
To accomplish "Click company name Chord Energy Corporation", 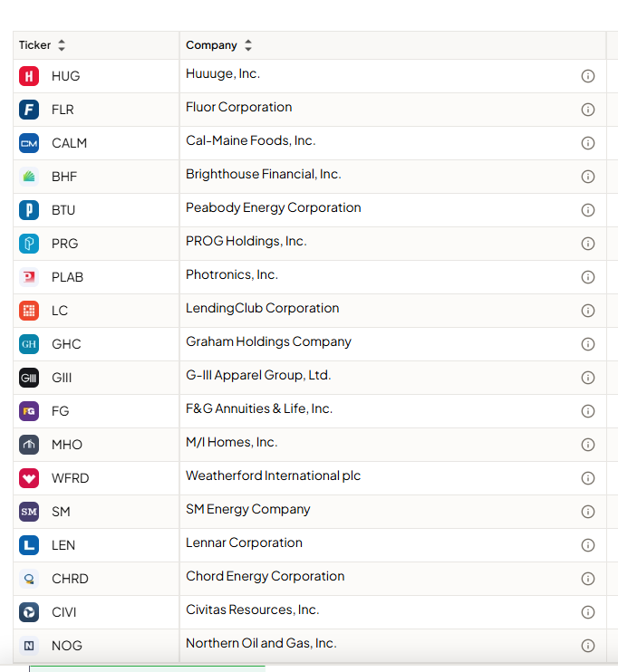I will point(265,576).
